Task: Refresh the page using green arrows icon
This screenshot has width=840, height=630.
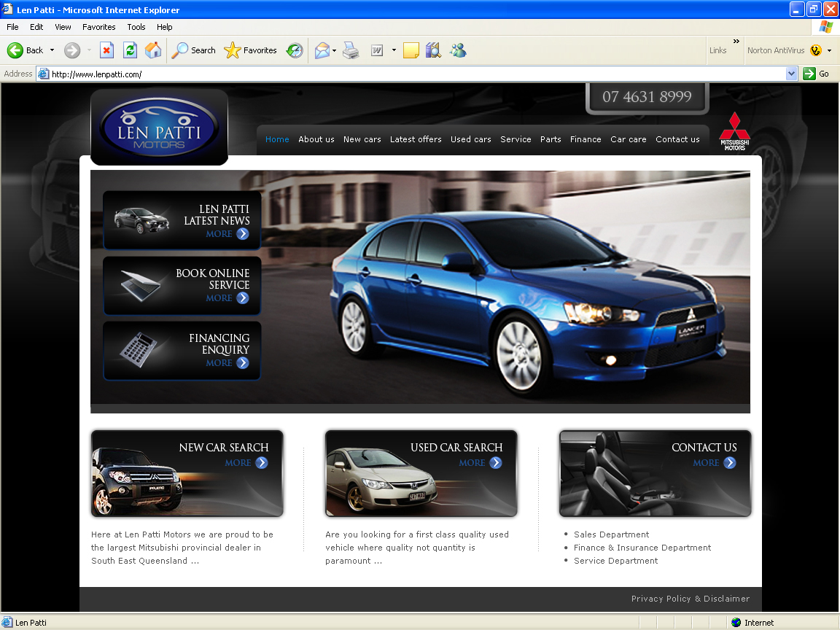Action: 130,50
